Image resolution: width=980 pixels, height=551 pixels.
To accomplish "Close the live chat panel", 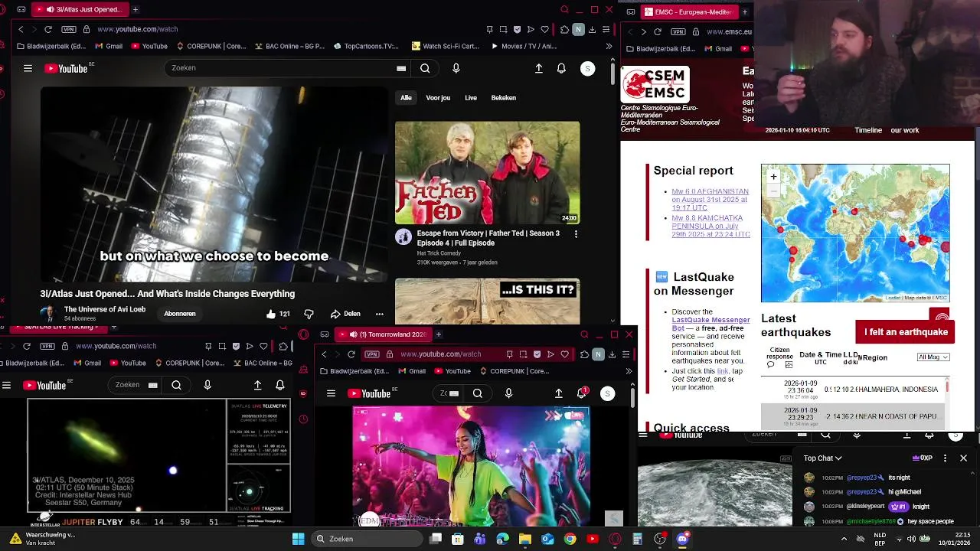I will [963, 458].
